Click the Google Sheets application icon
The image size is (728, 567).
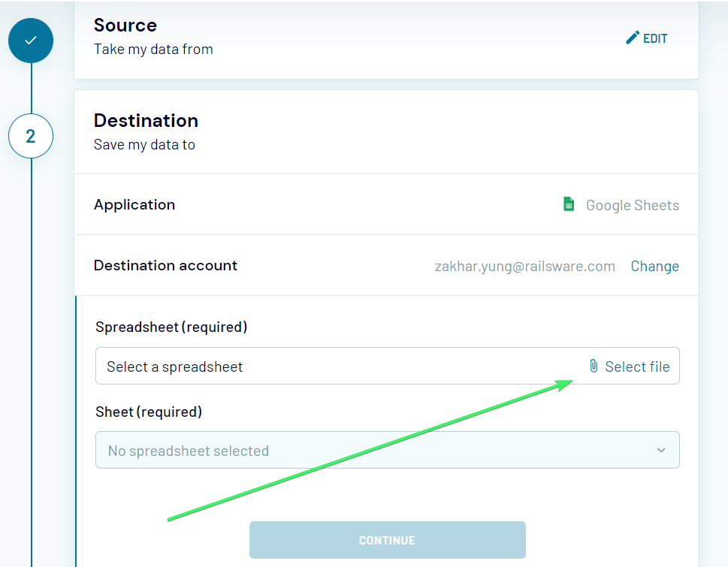pos(569,204)
